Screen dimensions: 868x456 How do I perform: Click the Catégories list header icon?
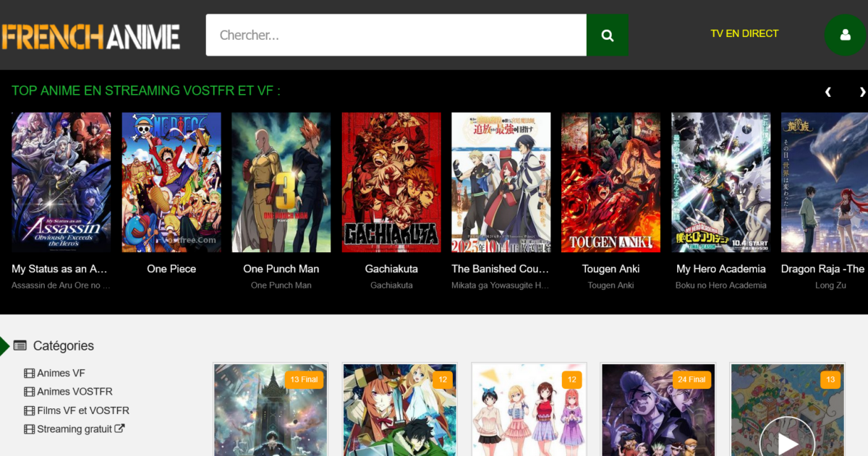pos(20,345)
